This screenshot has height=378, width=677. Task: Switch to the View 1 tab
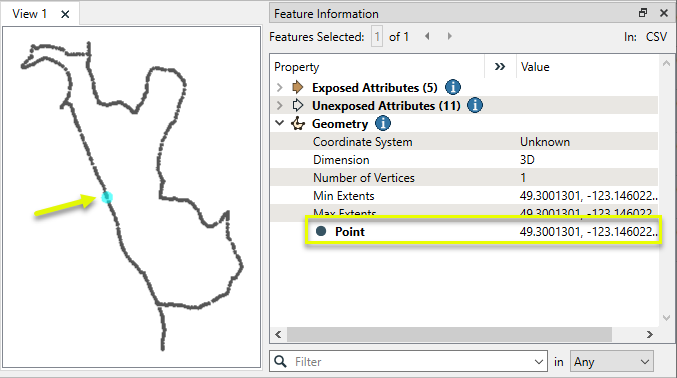29,14
